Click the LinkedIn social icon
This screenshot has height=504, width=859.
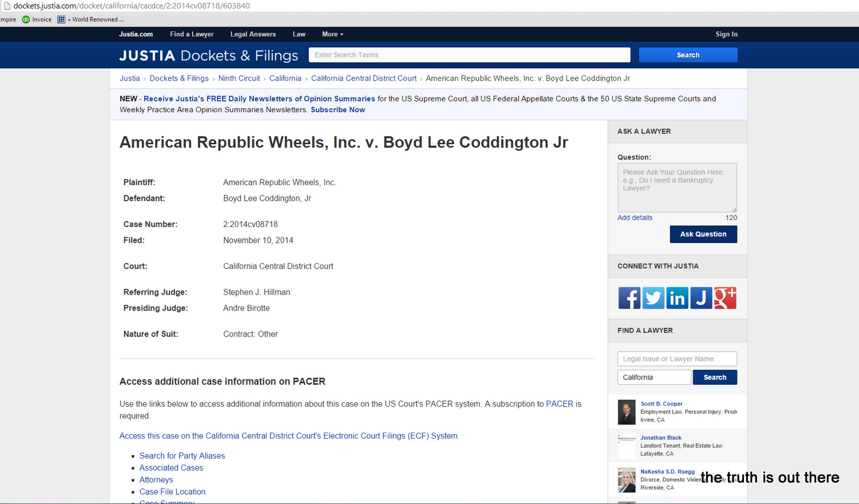(677, 298)
